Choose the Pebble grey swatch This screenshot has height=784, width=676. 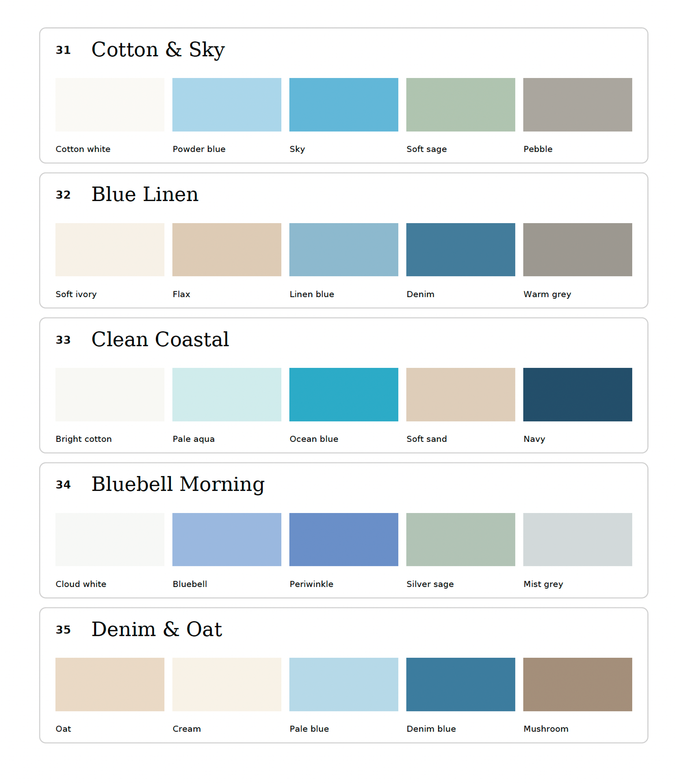(x=578, y=105)
